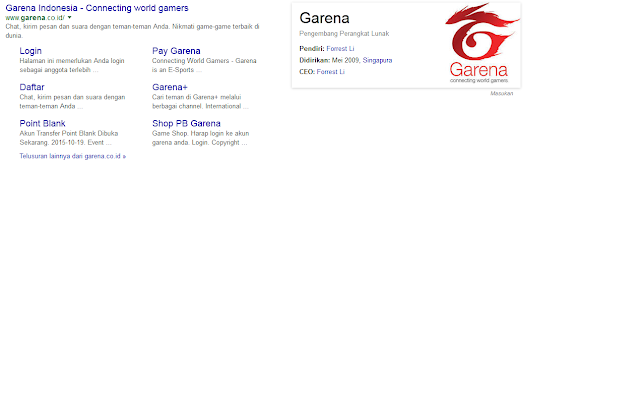
Task: Open the Pay Garena sitelink
Action: tap(176, 51)
